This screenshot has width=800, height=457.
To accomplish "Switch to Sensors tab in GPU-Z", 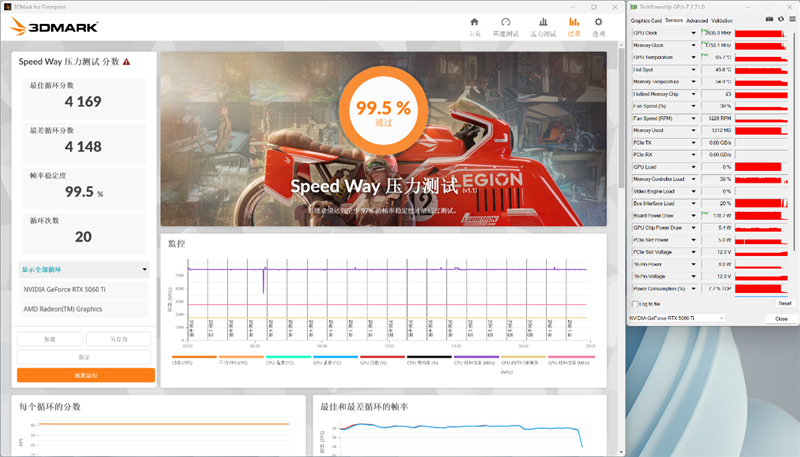I will click(x=674, y=20).
